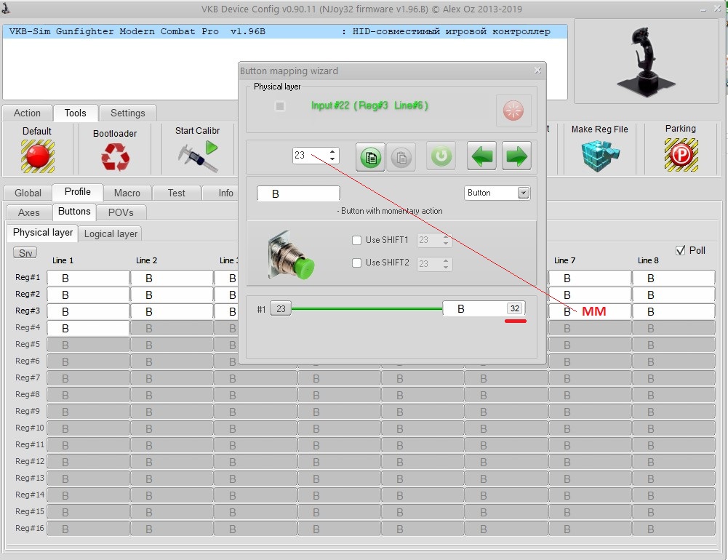Click the green copy icon in wizard
The height and width of the screenshot is (560, 728).
[370, 156]
